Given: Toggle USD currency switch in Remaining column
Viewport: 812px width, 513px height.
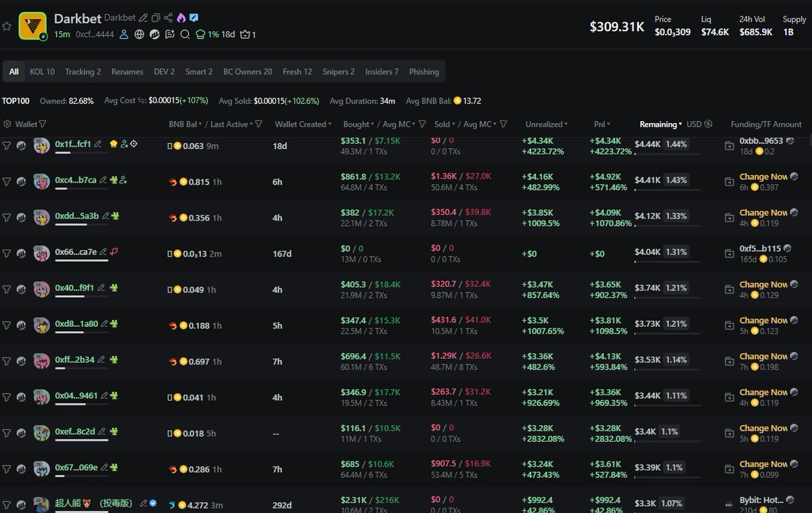Looking at the screenshot, I should pos(708,125).
